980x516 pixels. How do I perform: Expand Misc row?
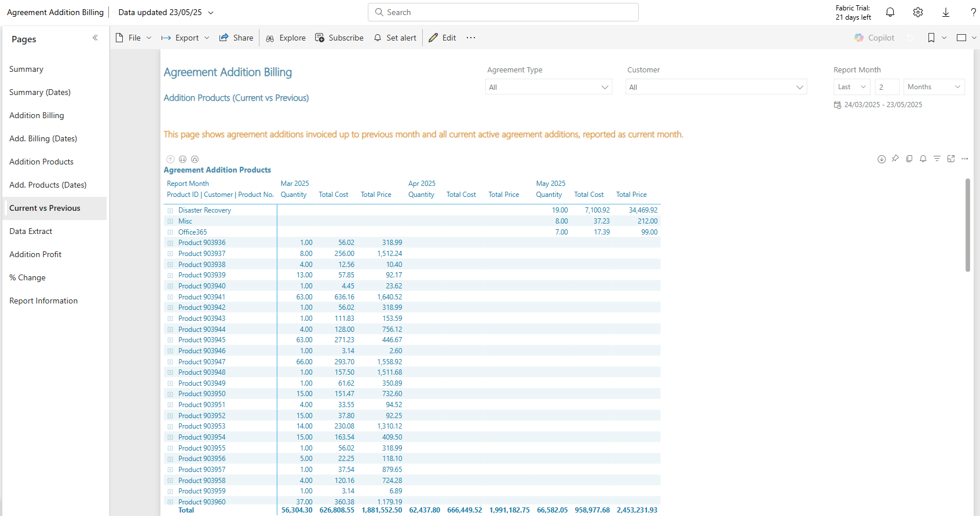click(x=170, y=221)
